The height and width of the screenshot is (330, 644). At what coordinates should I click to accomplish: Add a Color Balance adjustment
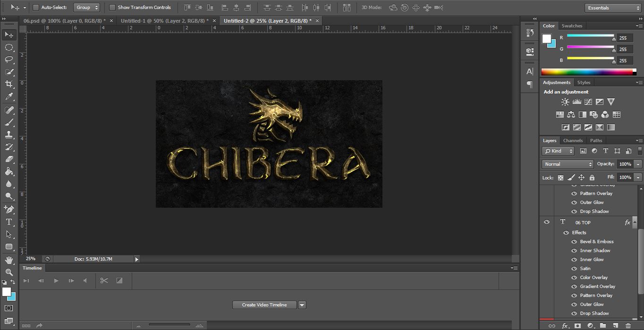(x=571, y=114)
